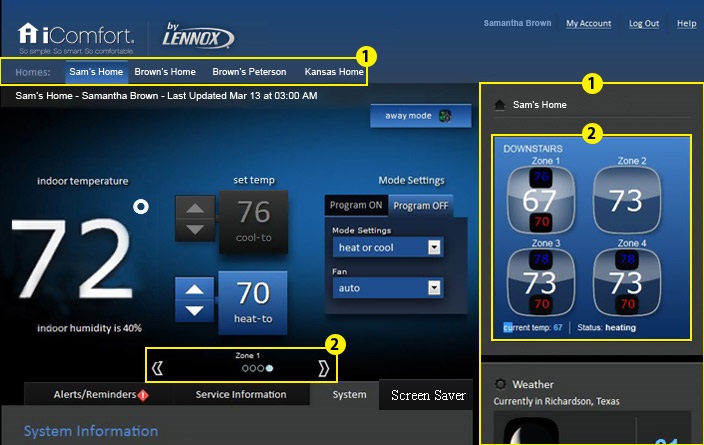Screen dimensions: 704x445
Task: Switch to Kansas Home
Action: tap(334, 72)
